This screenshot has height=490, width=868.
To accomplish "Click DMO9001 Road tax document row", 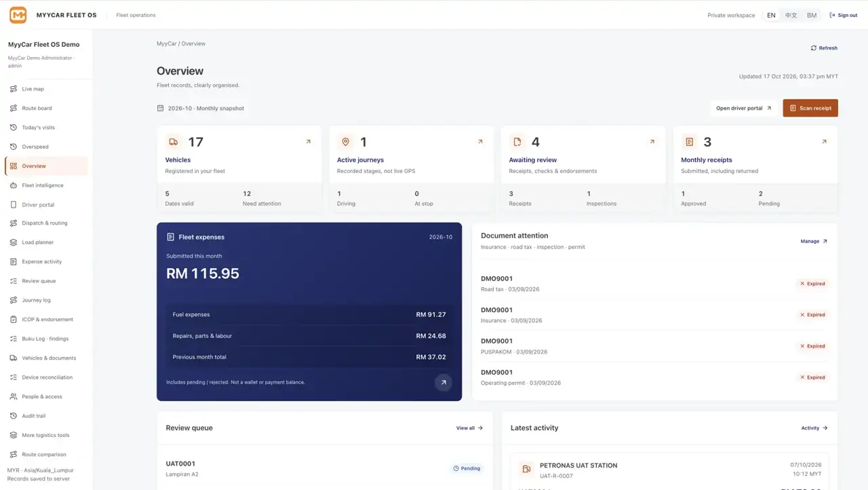I will (654, 284).
